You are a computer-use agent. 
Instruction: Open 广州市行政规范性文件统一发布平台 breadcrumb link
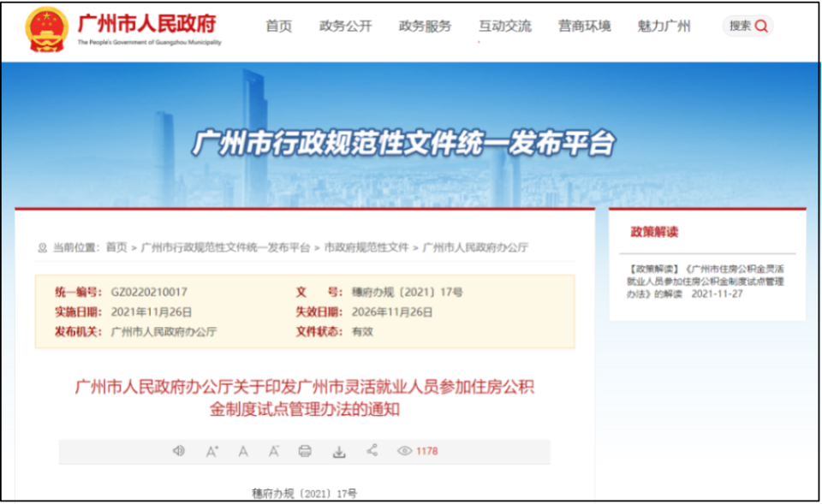225,247
